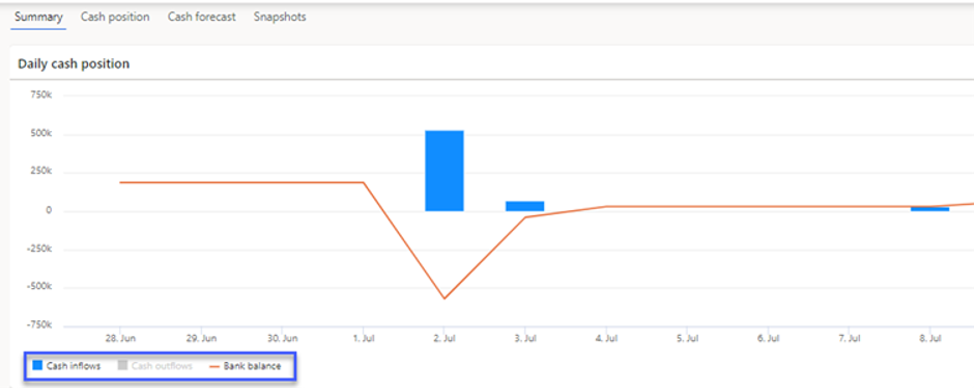Click the 6. Jul date label
The height and width of the screenshot is (391, 977).
pyautogui.click(x=768, y=339)
